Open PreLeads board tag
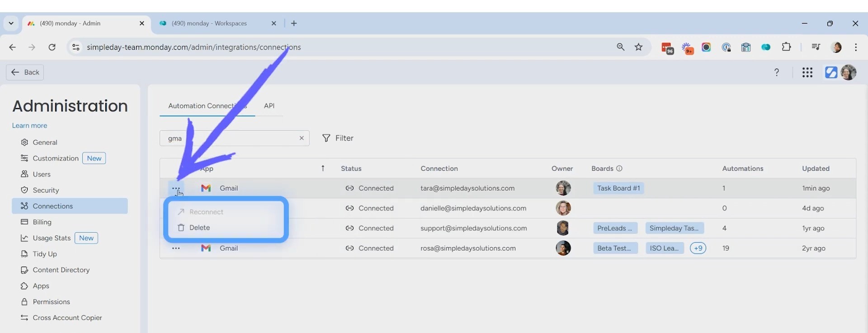Image resolution: width=868 pixels, height=333 pixels. [x=615, y=228]
